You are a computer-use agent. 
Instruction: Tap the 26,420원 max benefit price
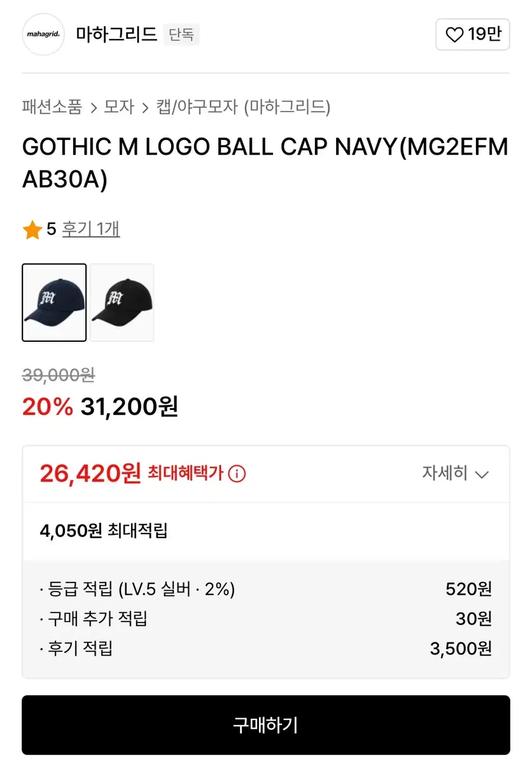(x=90, y=473)
